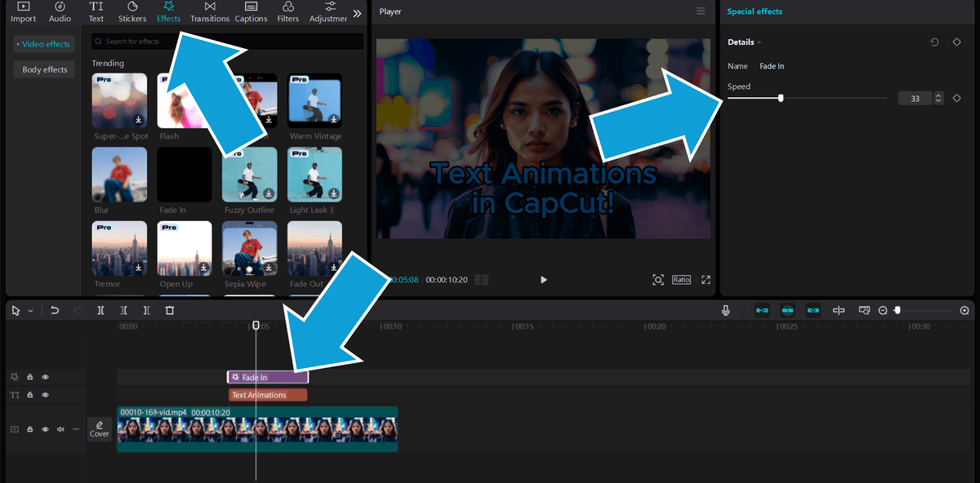Switch to the Audio tab
The height and width of the screenshot is (483, 980).
click(x=60, y=12)
